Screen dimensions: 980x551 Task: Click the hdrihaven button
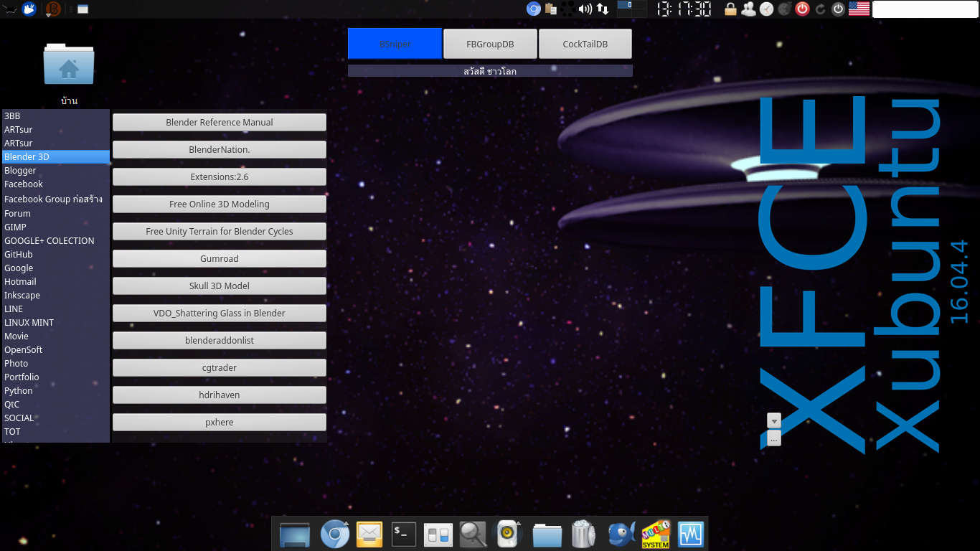[x=220, y=395]
